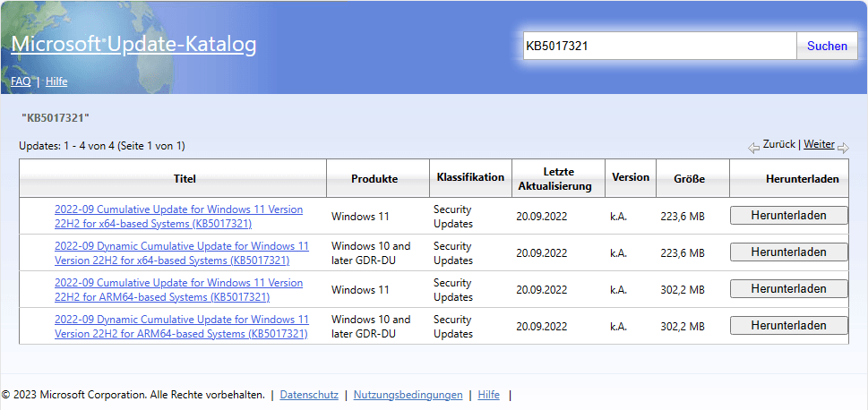Click 'Security Updates' in ARM64 Dynamic row
868x410 pixels.
453,327
